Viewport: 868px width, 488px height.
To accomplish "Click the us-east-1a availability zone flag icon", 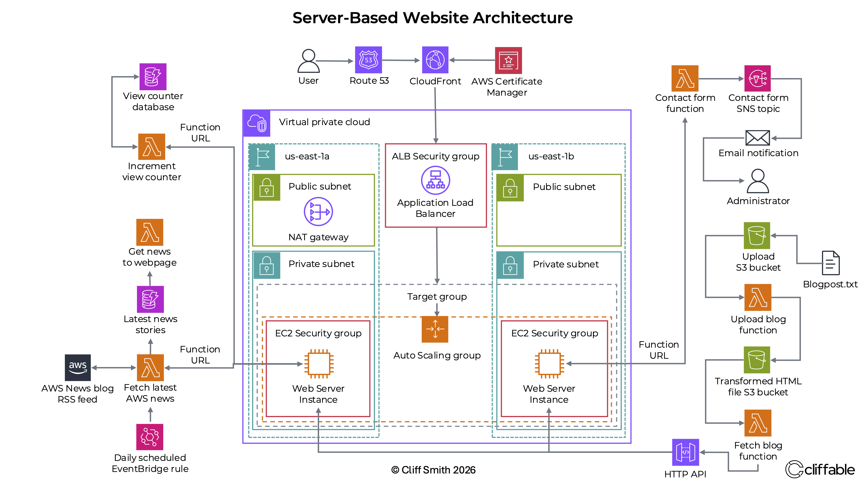I will (x=262, y=157).
